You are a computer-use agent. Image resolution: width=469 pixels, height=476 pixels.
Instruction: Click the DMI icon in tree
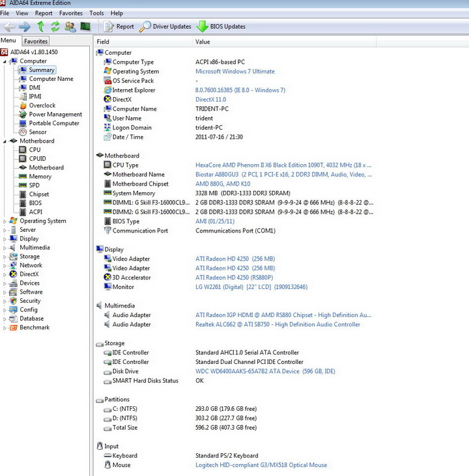pos(23,88)
